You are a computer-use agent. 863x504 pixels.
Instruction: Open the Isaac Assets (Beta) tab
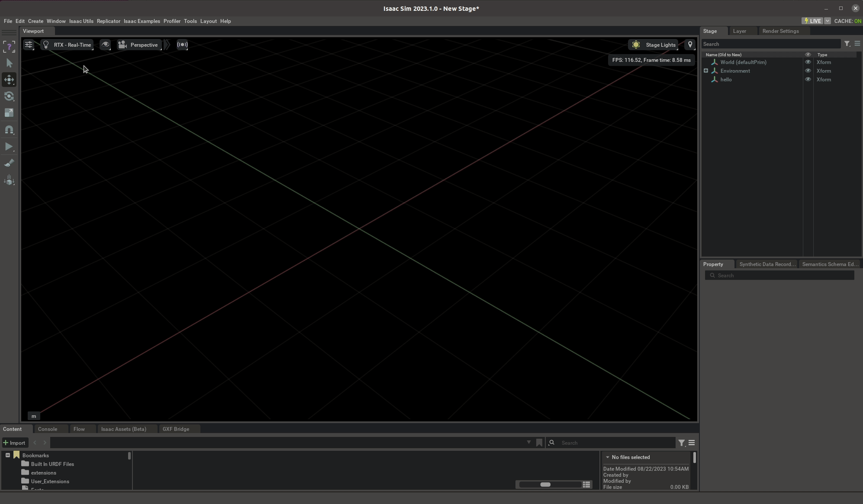124,429
